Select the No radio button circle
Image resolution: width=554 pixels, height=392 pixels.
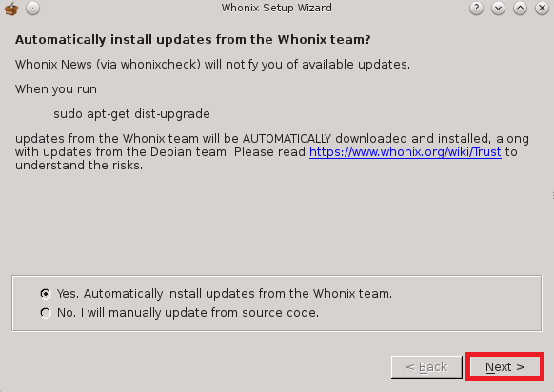point(46,313)
